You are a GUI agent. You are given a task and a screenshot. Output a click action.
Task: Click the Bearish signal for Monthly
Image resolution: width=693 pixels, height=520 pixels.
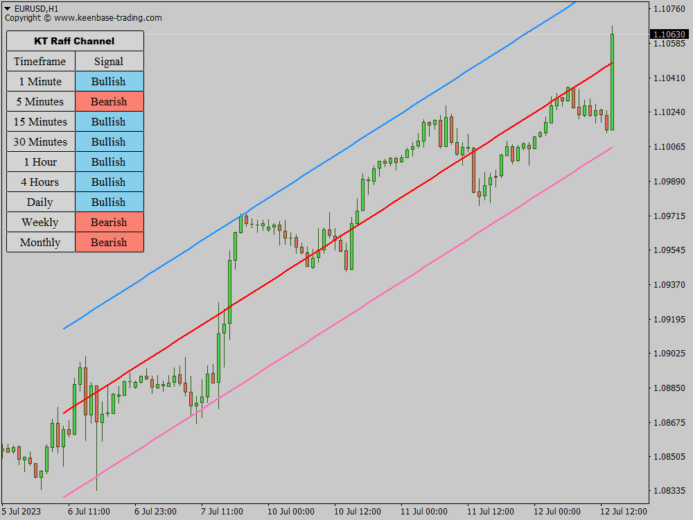(109, 243)
